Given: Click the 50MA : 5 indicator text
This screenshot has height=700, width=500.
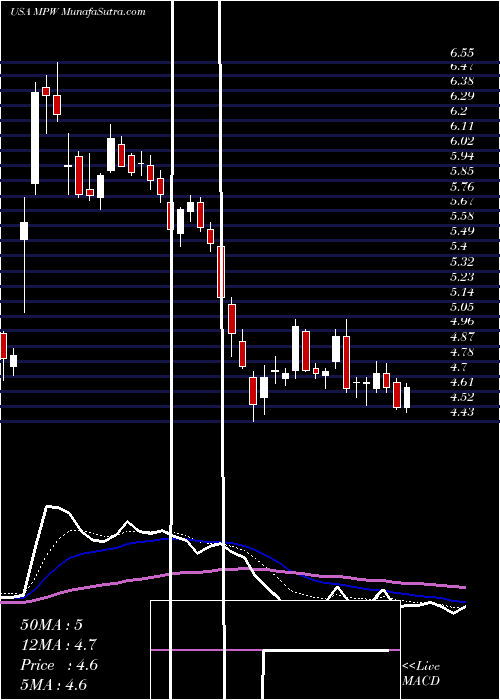Looking at the screenshot, I should 51,625.
